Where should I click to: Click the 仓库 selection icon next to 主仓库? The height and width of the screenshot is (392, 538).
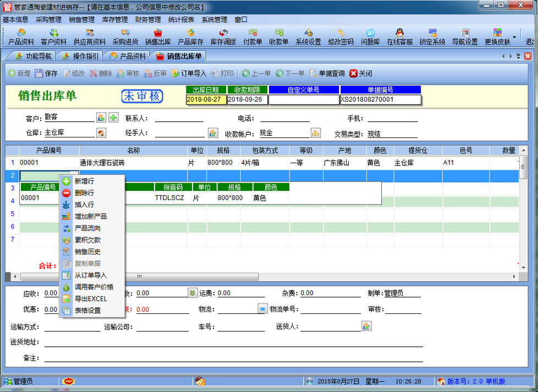tap(101, 133)
